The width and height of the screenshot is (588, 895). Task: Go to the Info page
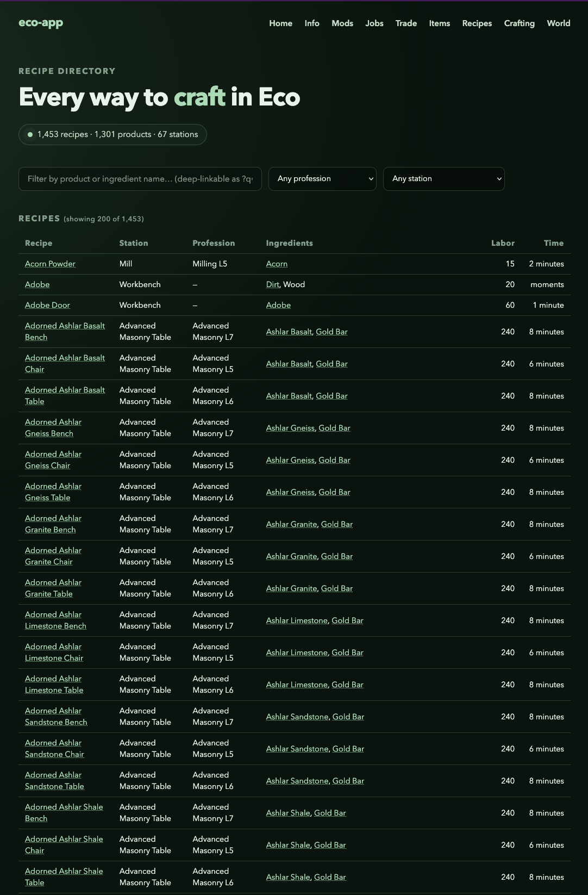[x=312, y=23]
